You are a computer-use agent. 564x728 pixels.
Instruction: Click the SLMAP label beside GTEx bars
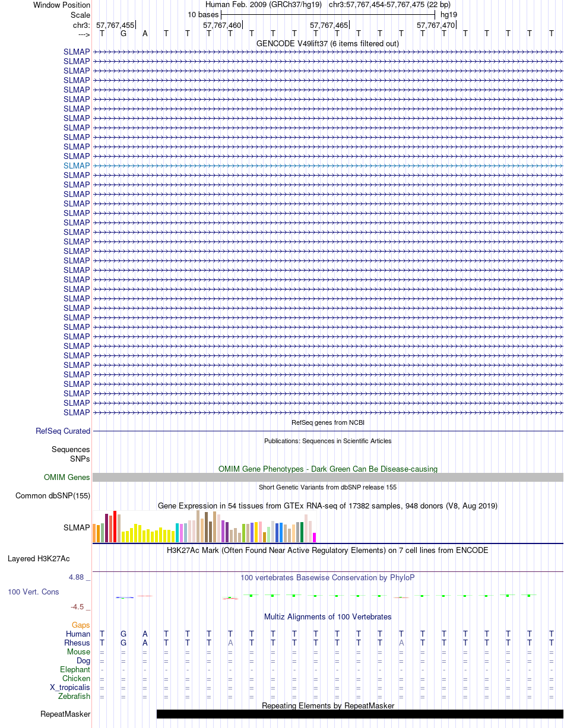pos(77,527)
